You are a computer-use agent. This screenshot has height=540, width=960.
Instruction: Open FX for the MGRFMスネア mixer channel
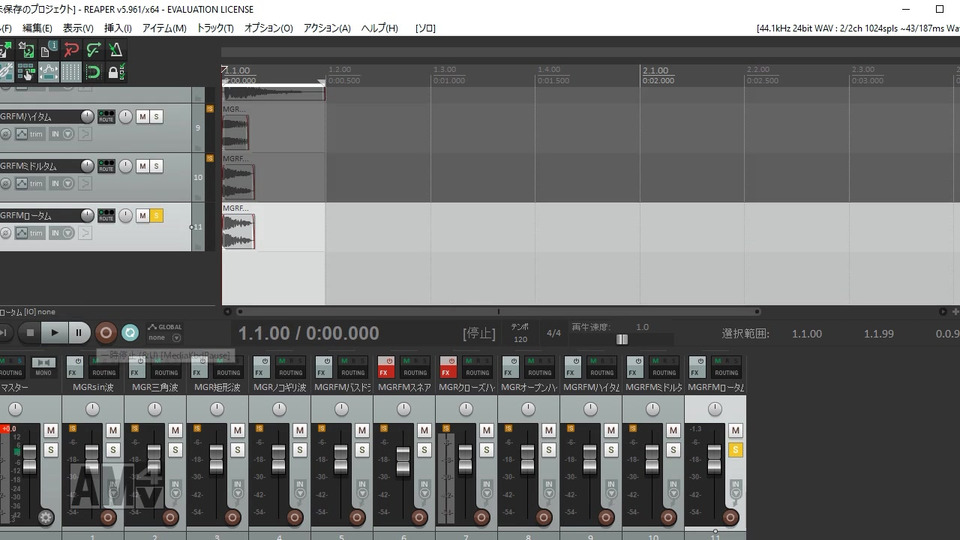click(385, 372)
